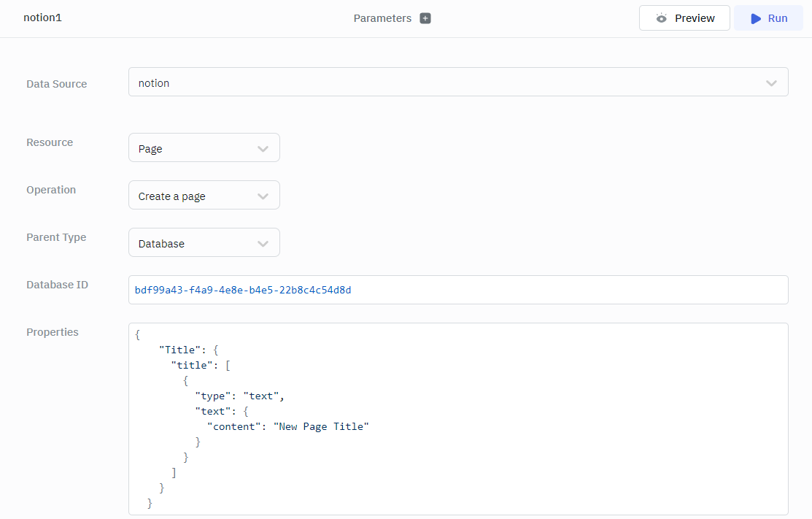Screen dimensions: 812x519
Task: Click the chevron arrow in the Data Source field
Action: click(x=771, y=83)
